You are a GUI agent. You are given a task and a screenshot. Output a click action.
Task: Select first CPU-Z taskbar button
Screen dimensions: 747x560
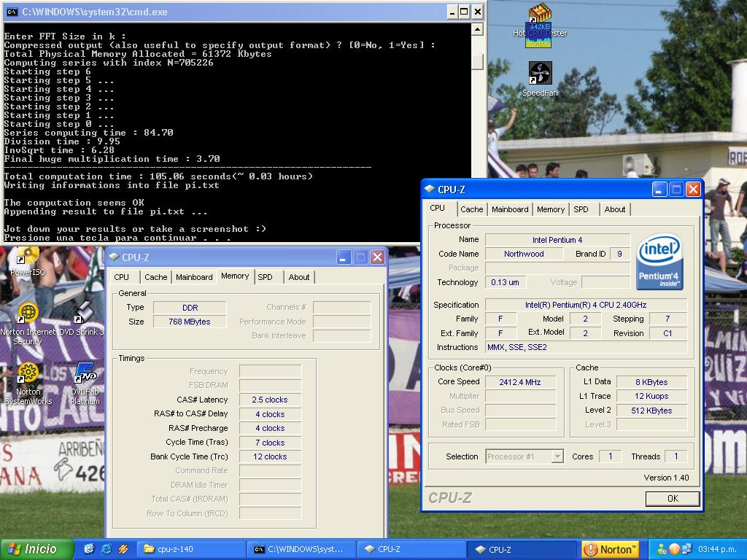point(412,549)
